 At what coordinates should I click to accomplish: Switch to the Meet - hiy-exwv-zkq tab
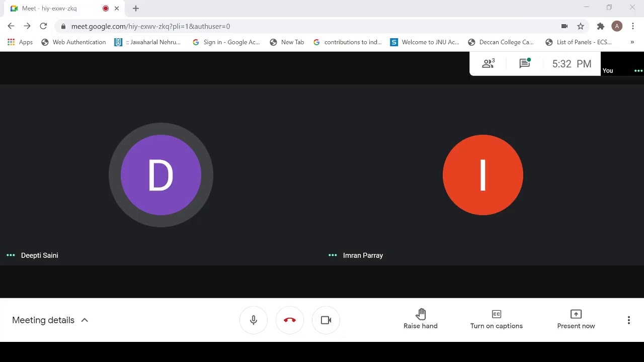coord(65,9)
